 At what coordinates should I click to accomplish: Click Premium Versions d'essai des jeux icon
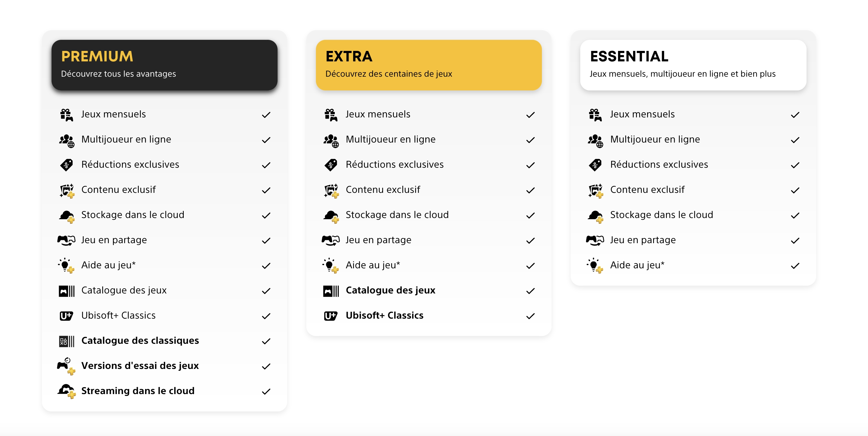66,366
